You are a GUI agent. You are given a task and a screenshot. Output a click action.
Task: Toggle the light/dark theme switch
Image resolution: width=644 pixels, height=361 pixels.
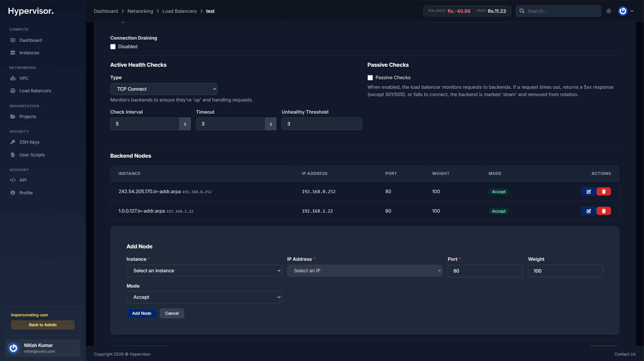click(x=609, y=11)
